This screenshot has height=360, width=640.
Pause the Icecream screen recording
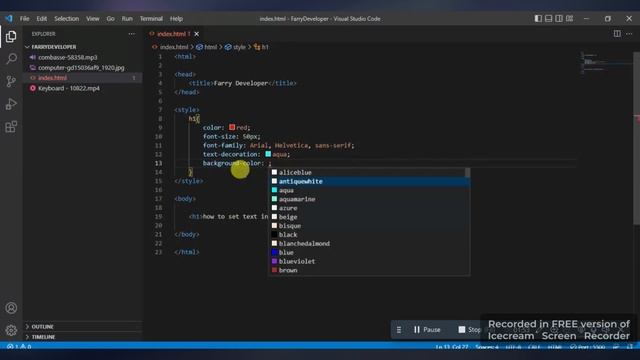coord(427,329)
